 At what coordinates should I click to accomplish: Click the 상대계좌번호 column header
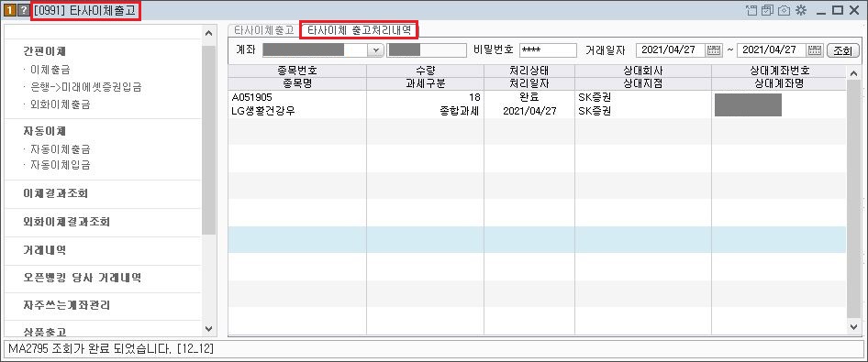tap(779, 71)
